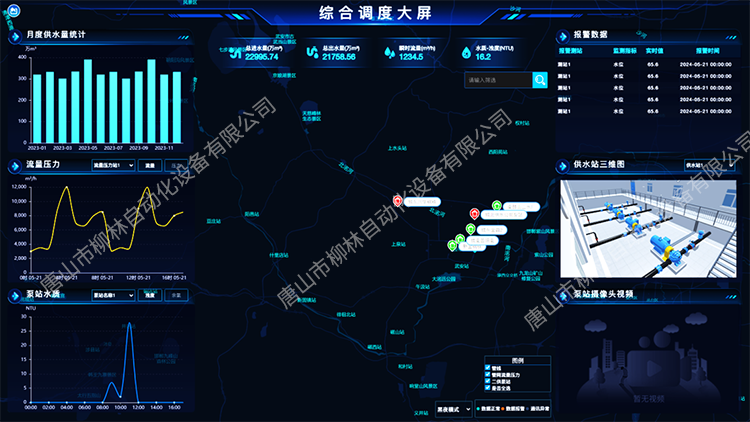Click arrow icon beside 月度供水量统计 title
The width and height of the screenshot is (750, 422).
pyautogui.click(x=14, y=35)
